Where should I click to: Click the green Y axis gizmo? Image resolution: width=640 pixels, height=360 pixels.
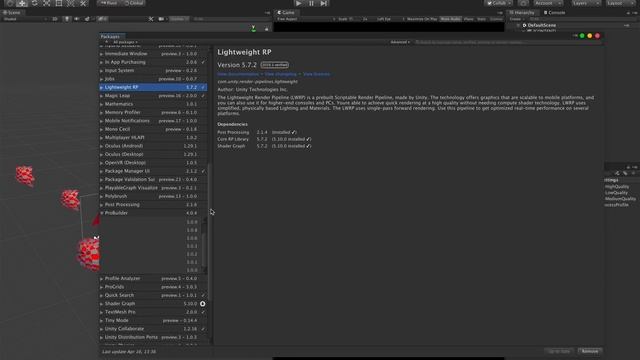tap(253, 29)
